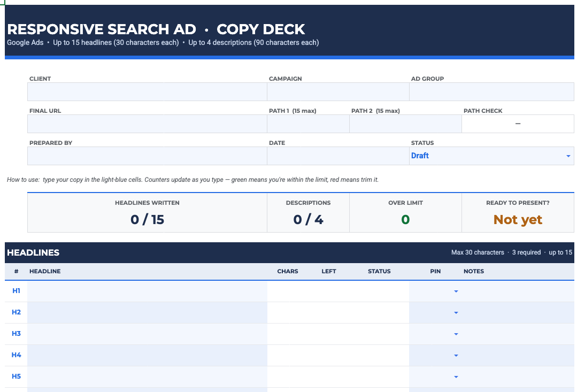Select the H1 headline input cell
The image size is (577, 392).
tap(147, 291)
